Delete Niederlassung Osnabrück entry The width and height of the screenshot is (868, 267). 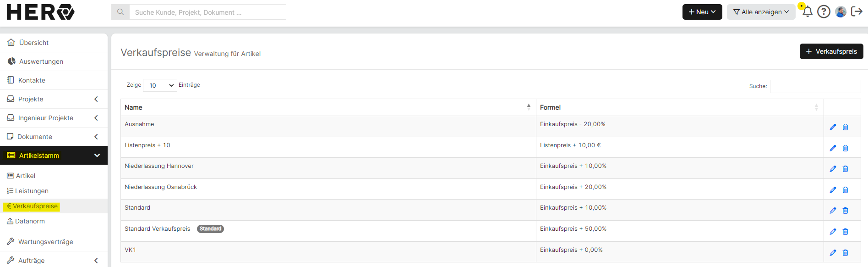click(846, 190)
